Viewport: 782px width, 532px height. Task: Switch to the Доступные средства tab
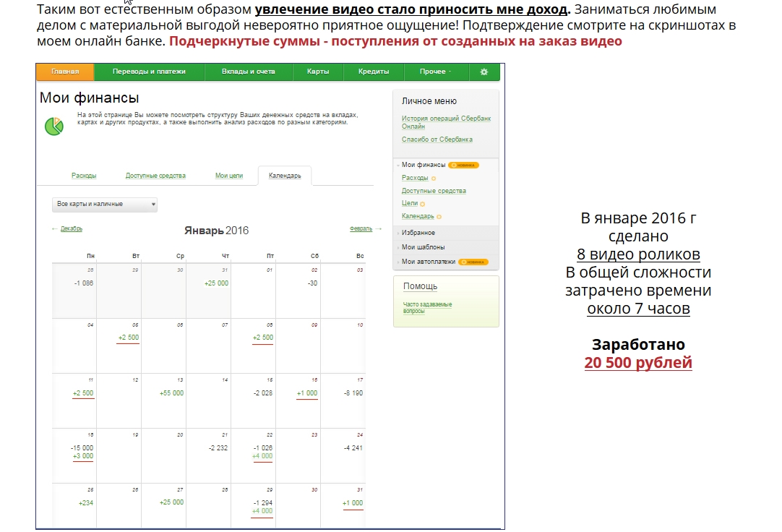[155, 176]
